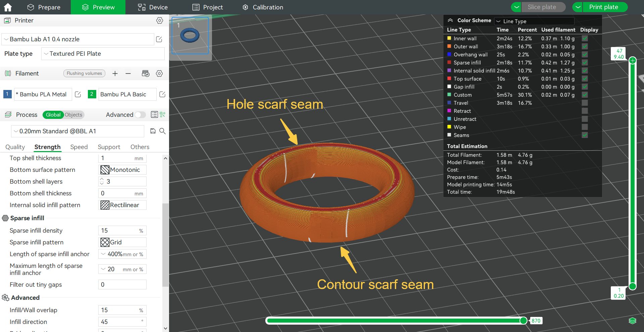Search process settings with magnifier icon
Viewport: 644px width, 332px height.
162,131
